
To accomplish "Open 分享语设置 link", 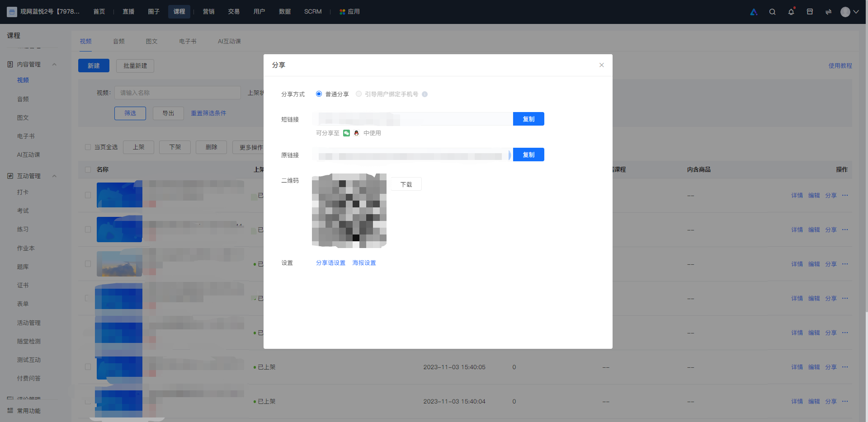I will point(330,263).
